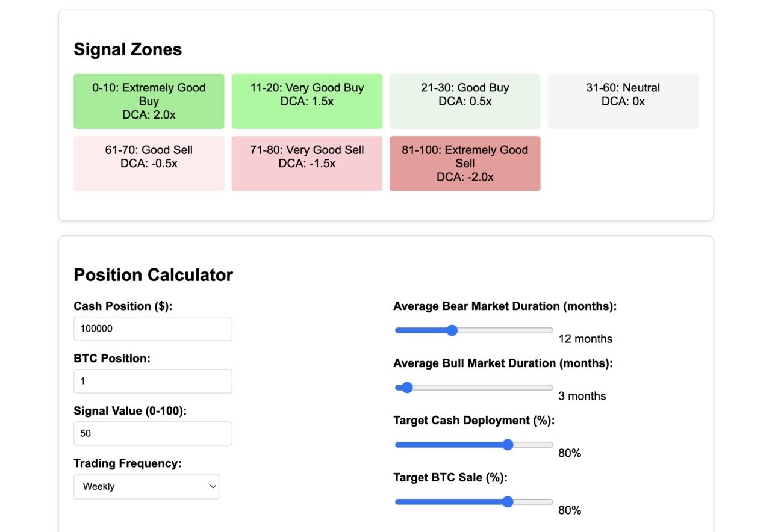Click the Signal Zones heading
The image size is (778, 532).
tap(128, 49)
